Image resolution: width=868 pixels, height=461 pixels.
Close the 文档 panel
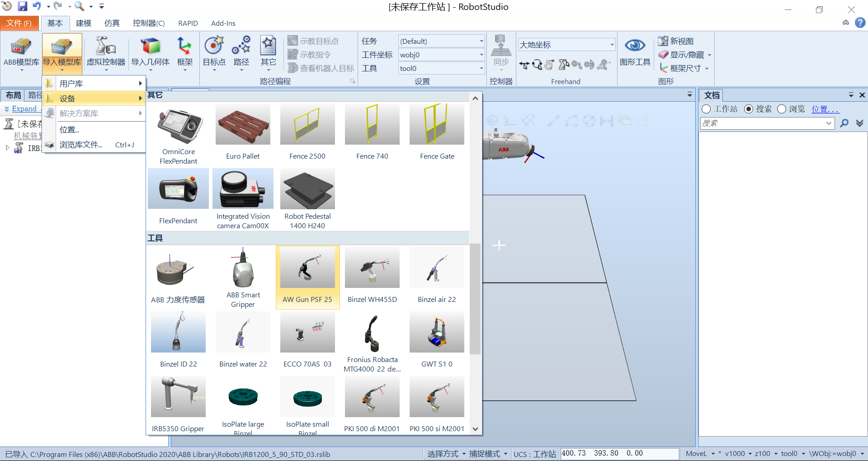[x=862, y=95]
